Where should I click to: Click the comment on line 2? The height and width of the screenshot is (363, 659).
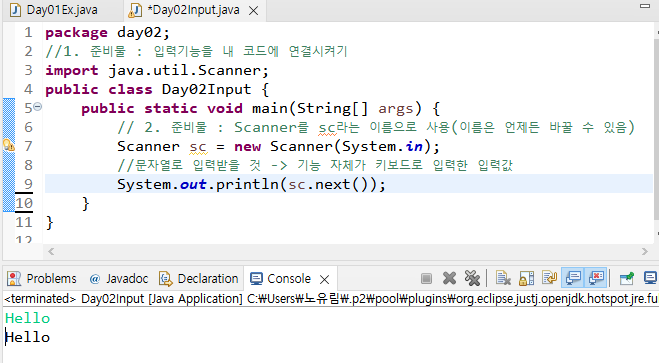click(196, 51)
